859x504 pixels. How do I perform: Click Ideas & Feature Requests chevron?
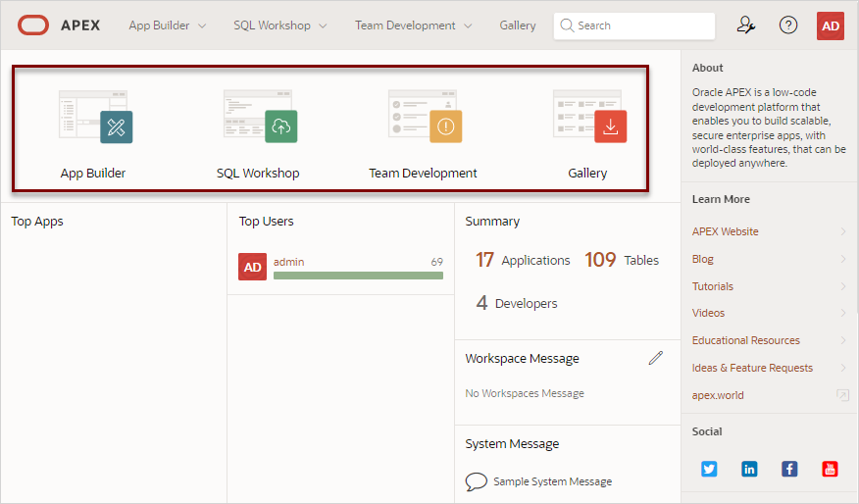[843, 368]
